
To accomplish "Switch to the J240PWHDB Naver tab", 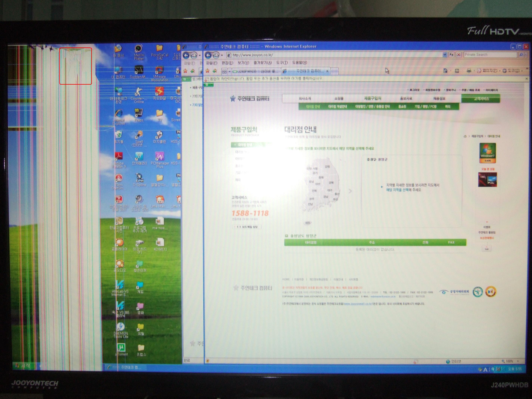I will pyautogui.click(x=256, y=71).
